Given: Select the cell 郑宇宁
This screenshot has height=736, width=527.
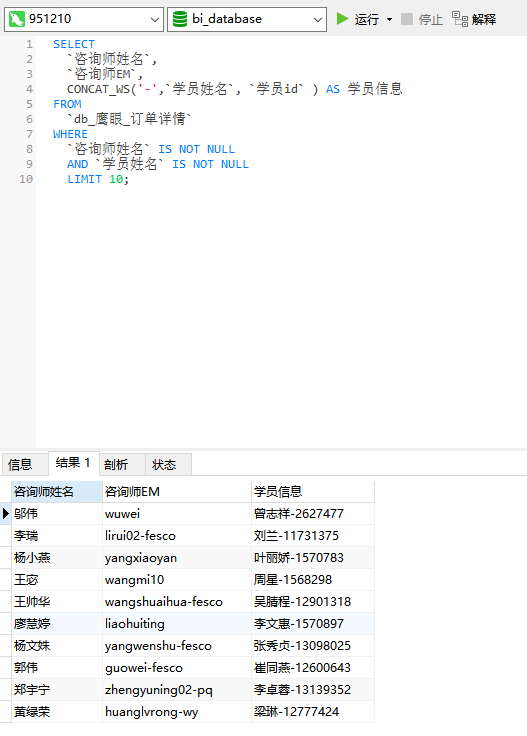Looking at the screenshot, I should click(x=57, y=690).
